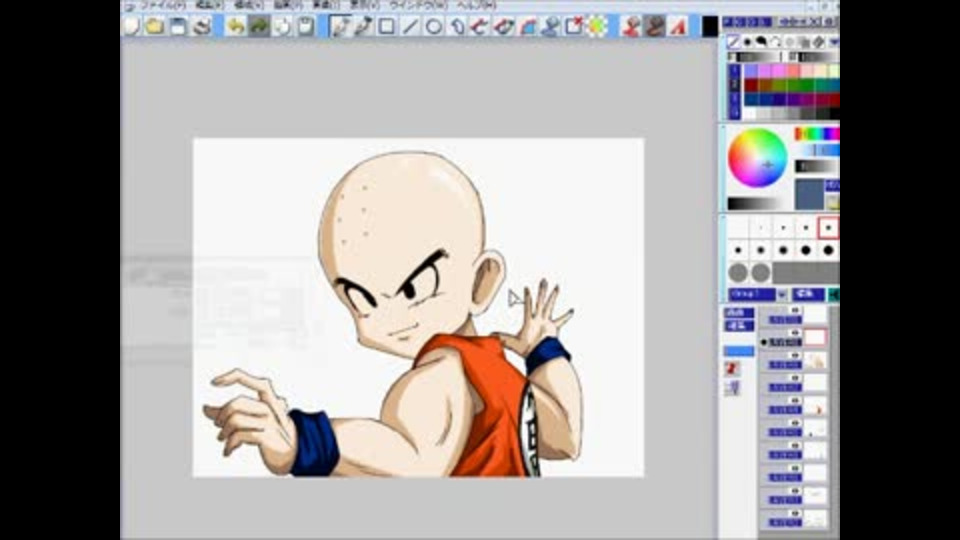The width and height of the screenshot is (960, 540).
Task: Open the 表示 (View) menu
Action: click(364, 6)
